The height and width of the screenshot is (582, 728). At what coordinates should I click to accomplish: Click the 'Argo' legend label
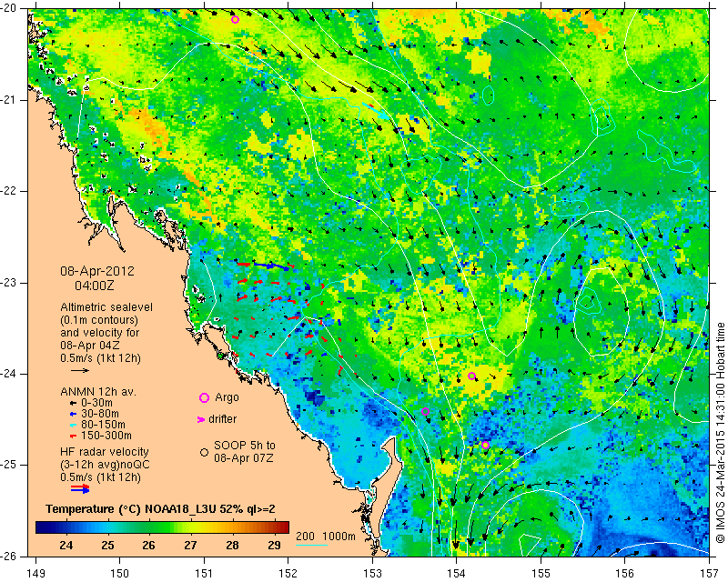point(227,397)
